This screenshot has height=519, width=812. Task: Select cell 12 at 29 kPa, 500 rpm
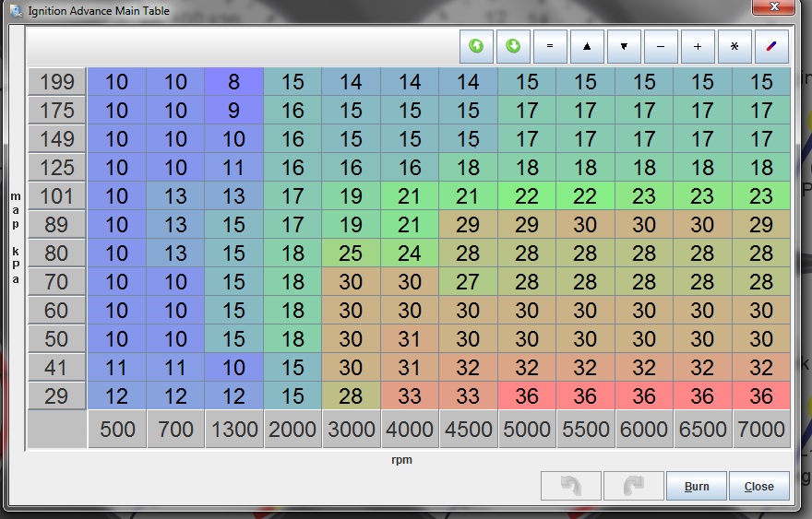point(117,396)
